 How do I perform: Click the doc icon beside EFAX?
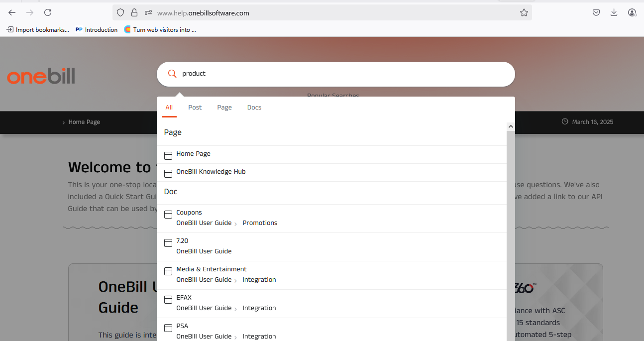[x=168, y=299]
